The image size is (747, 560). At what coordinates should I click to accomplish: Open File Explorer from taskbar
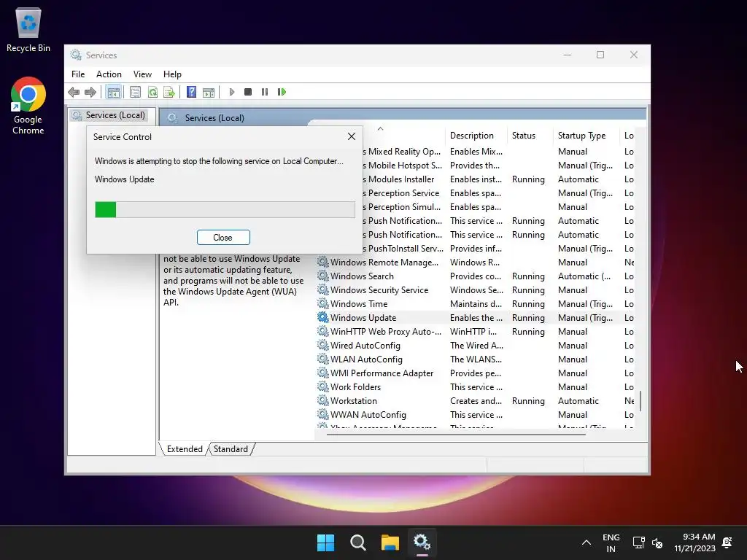[390, 542]
